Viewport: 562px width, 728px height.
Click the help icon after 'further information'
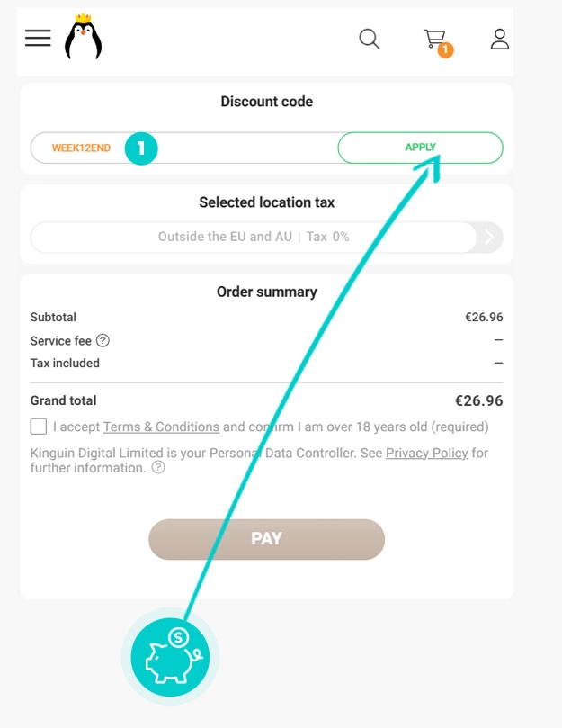tap(158, 468)
